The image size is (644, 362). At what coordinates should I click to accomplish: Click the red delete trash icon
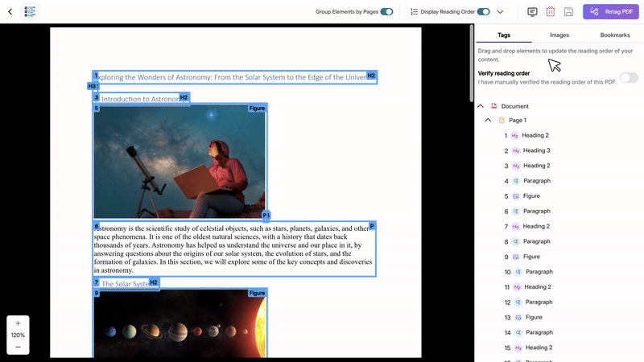pos(551,12)
